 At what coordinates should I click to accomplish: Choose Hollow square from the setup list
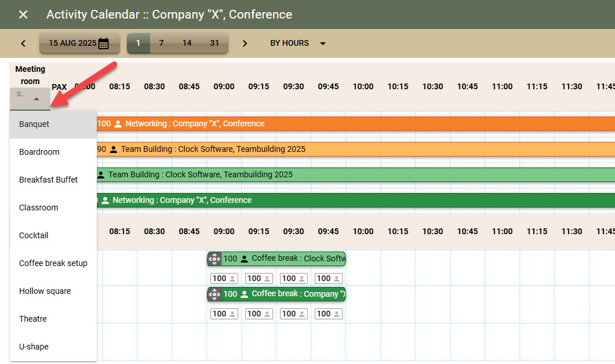(53, 291)
